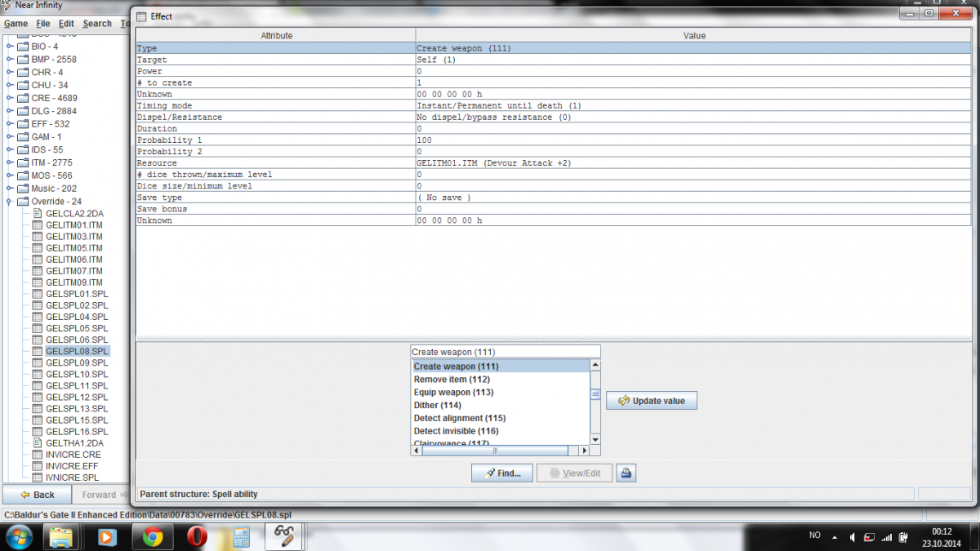Open the File menu
This screenshot has height=551, width=980.
(x=43, y=24)
